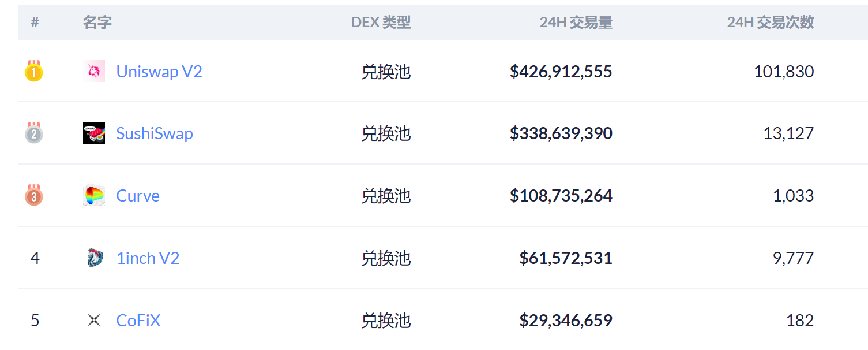Open the 1inch V2 link

[148, 258]
